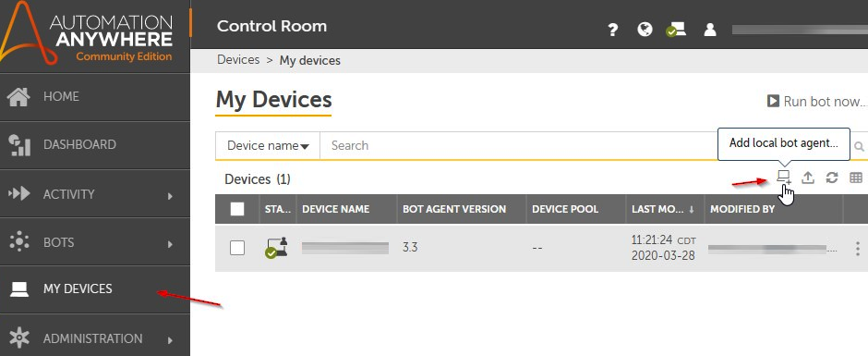Click the upload device icon in toolbar

click(x=808, y=178)
